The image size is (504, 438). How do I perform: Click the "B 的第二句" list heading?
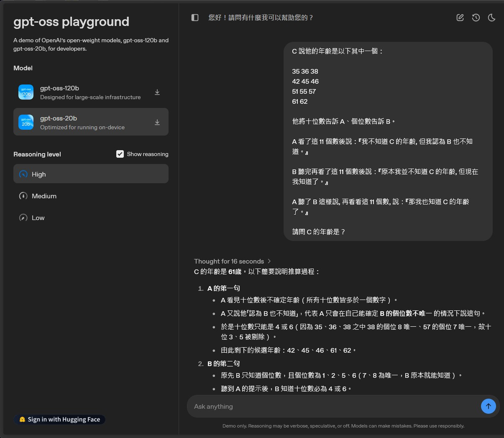point(224,364)
